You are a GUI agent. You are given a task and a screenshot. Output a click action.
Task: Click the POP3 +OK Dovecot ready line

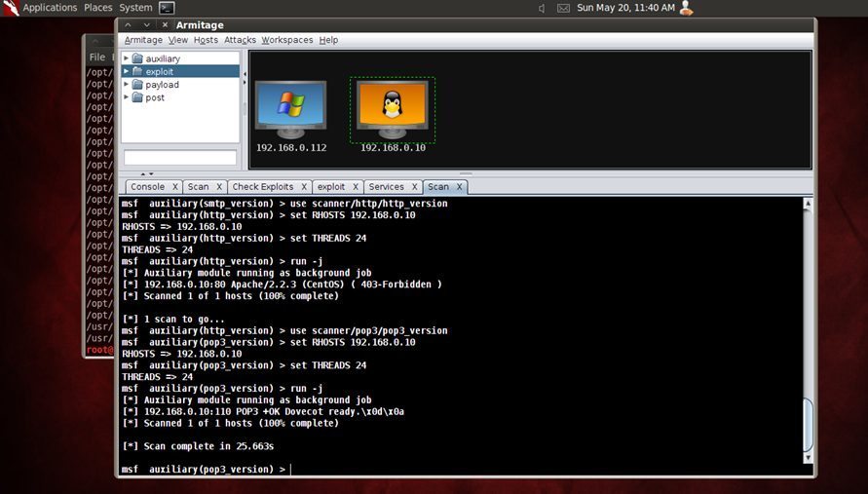tap(263, 411)
